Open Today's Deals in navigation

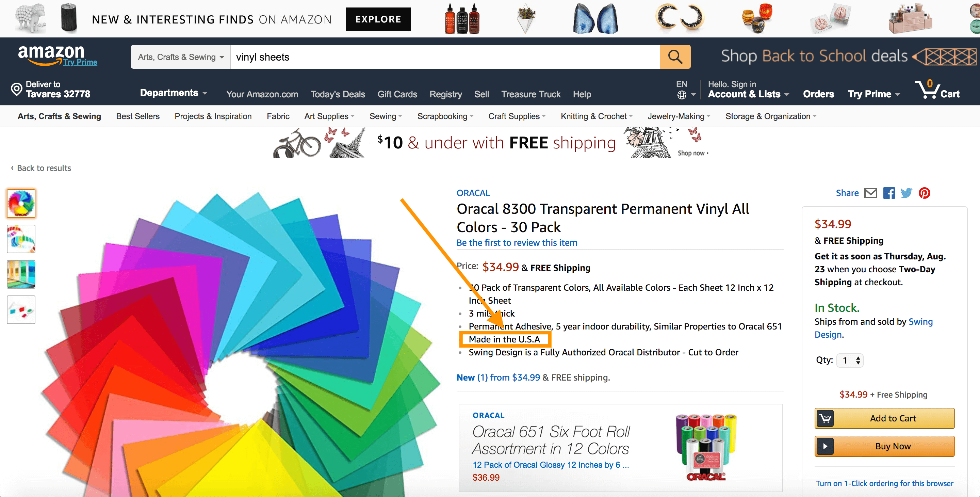[338, 94]
